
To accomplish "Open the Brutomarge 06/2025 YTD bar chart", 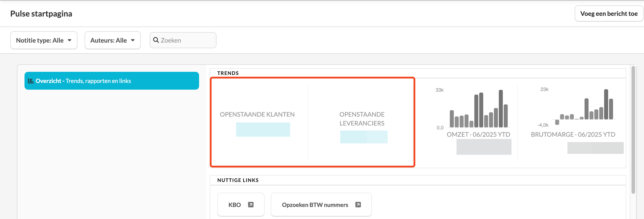I will (x=584, y=107).
